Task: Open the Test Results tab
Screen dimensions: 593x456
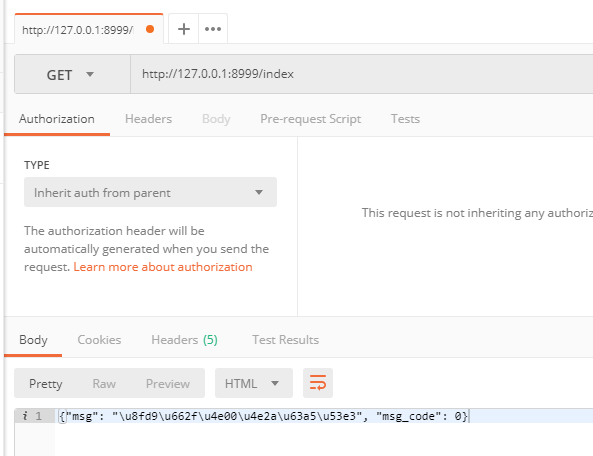Action: pyautogui.click(x=286, y=340)
